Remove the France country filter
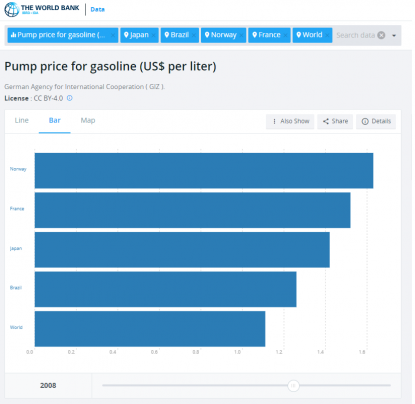415x404 pixels. tap(285, 35)
